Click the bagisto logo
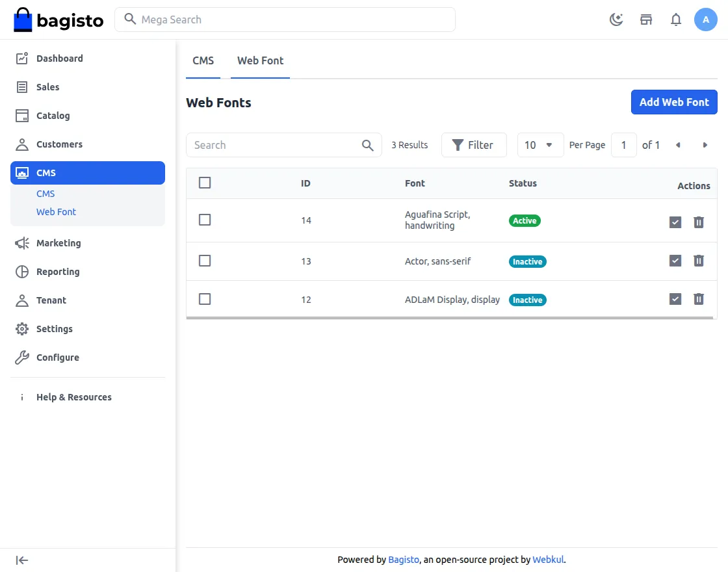The image size is (728, 572). tap(58, 20)
